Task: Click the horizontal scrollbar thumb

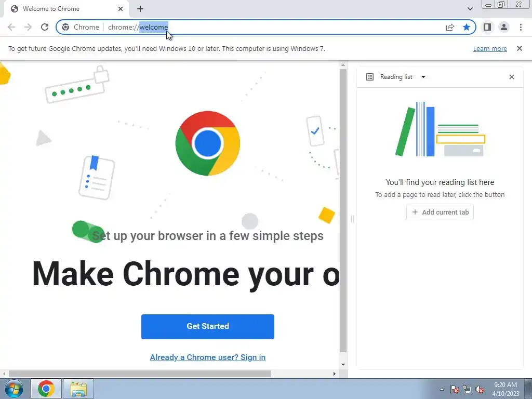Action: click(x=140, y=374)
